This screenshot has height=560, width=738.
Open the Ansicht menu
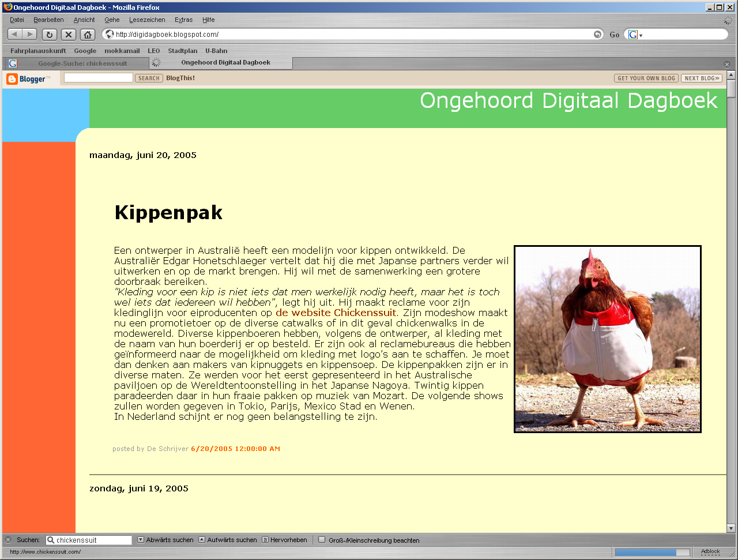[84, 20]
